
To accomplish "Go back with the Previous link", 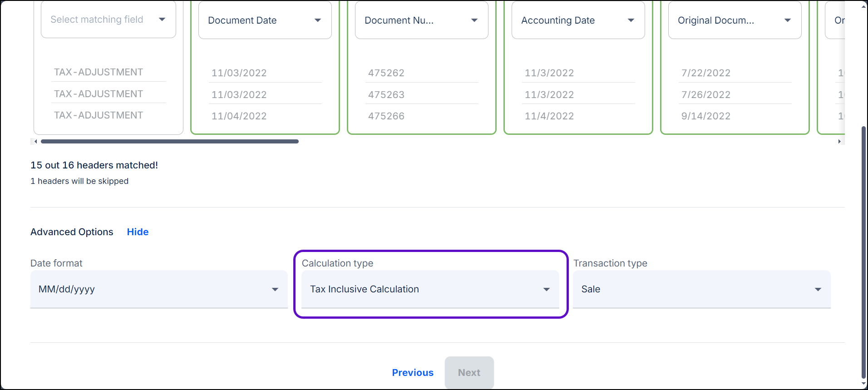I will 413,373.
